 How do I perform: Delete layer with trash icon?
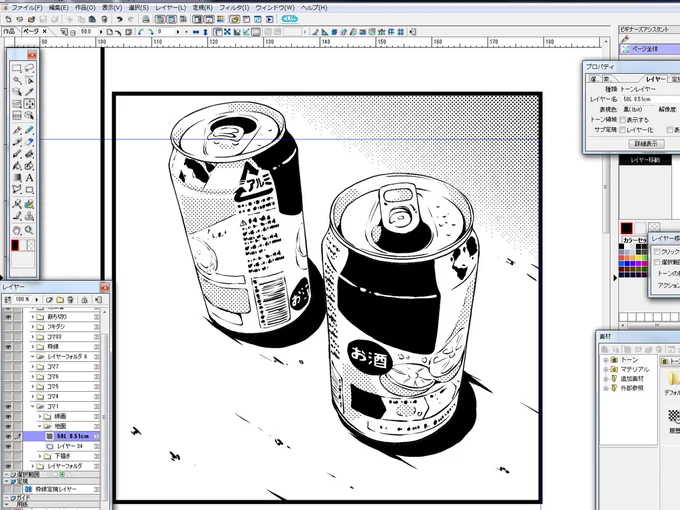click(70, 300)
